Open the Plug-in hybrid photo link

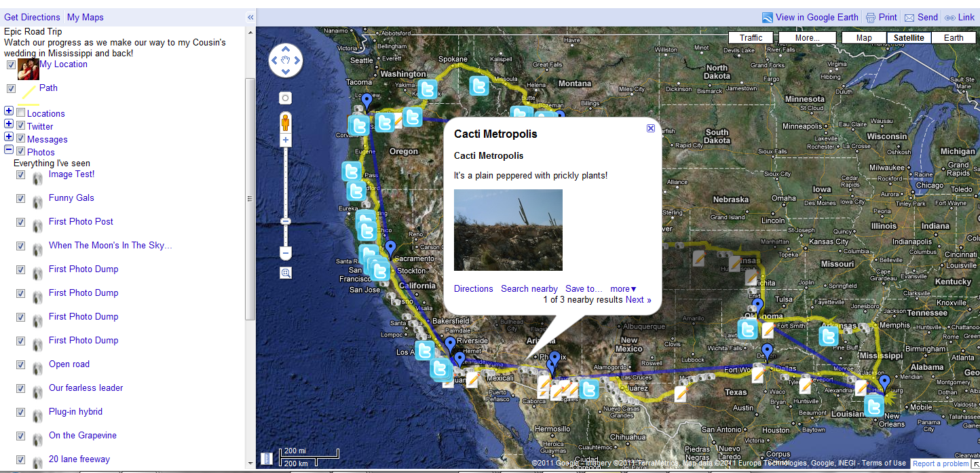75,411
